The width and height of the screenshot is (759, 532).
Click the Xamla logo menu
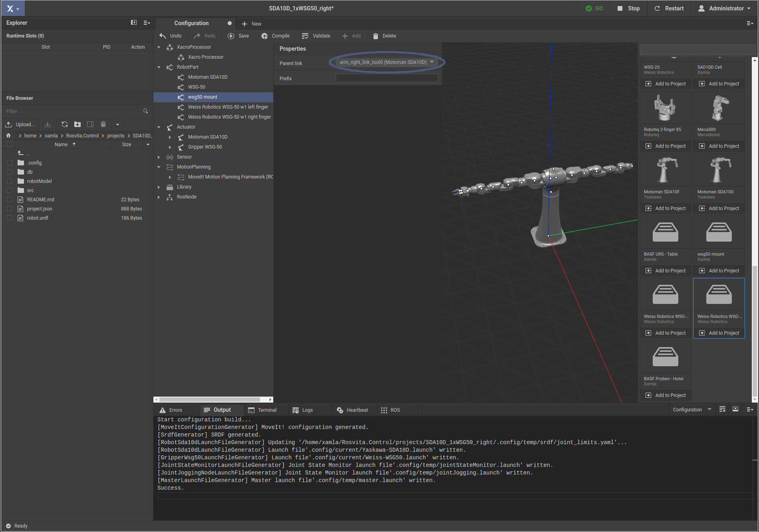(x=13, y=8)
